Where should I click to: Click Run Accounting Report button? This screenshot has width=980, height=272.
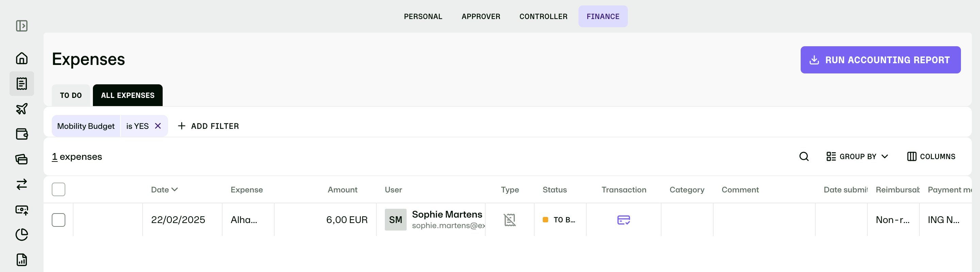pyautogui.click(x=880, y=60)
